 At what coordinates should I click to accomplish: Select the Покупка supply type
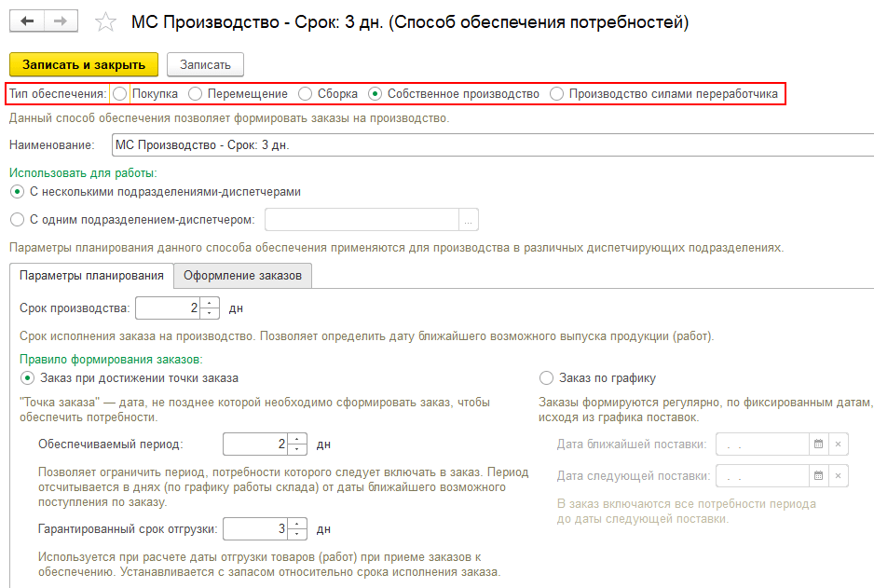120,94
